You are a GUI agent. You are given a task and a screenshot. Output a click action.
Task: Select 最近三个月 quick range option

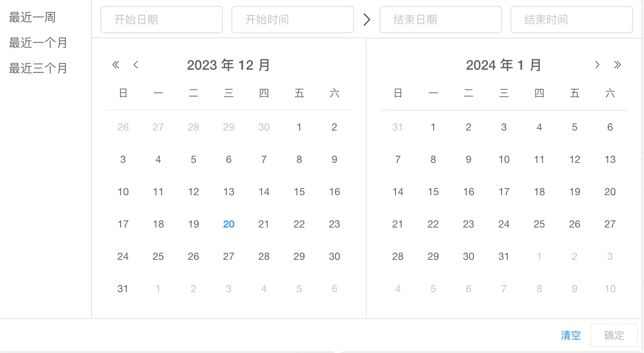[x=37, y=68]
